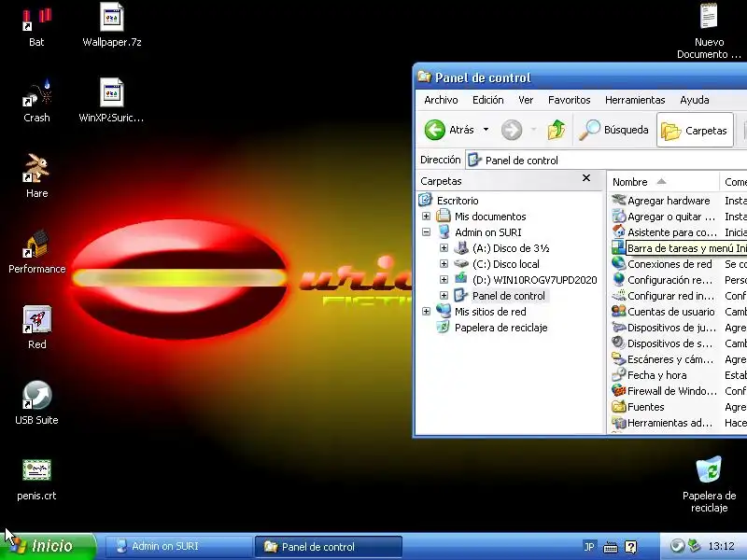Sort by Nombre column header
The width and height of the screenshot is (747, 560).
pos(663,182)
